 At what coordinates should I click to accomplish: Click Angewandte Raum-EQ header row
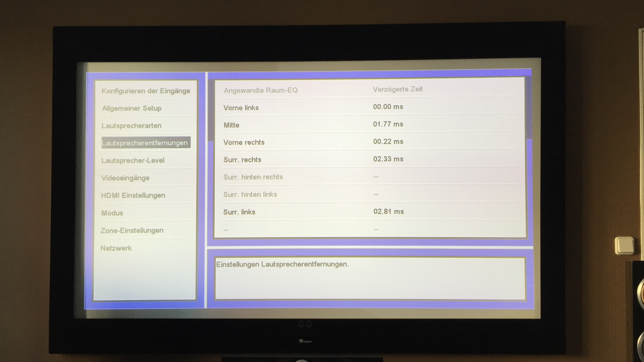[x=261, y=90]
